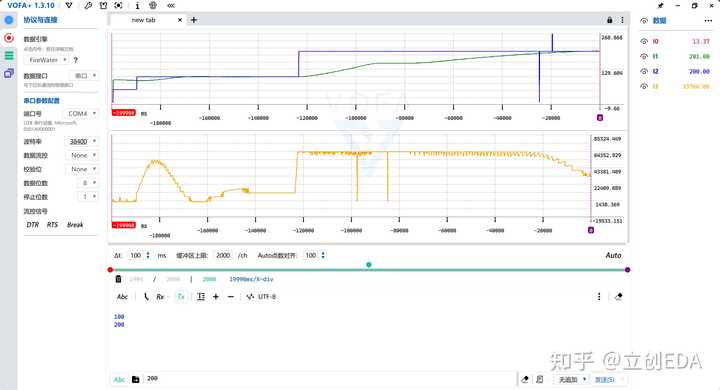Click the UTF-8 encoding label
This screenshot has width=720, height=390.
pyautogui.click(x=267, y=297)
